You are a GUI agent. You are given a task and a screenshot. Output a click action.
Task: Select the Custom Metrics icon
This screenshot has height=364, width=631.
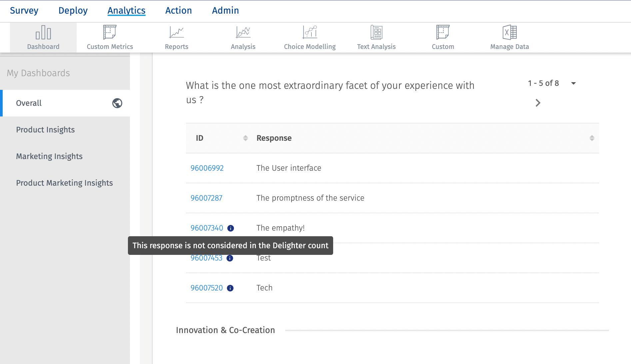(x=110, y=37)
